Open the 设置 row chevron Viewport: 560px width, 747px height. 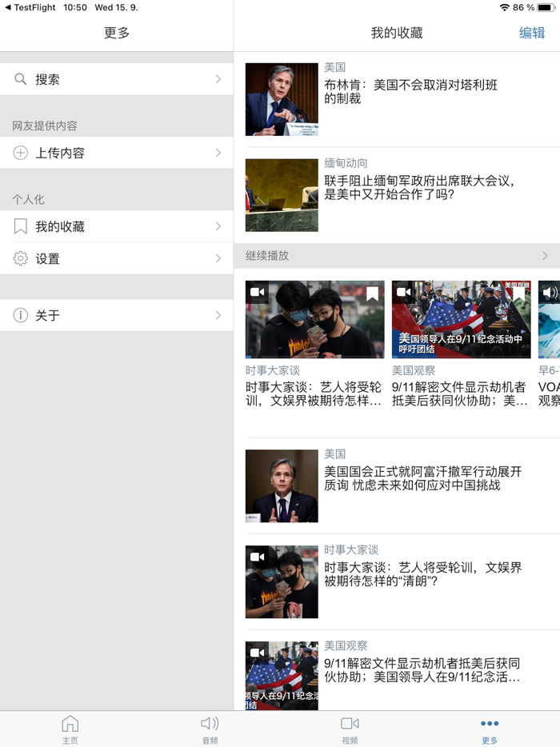pyautogui.click(x=218, y=258)
